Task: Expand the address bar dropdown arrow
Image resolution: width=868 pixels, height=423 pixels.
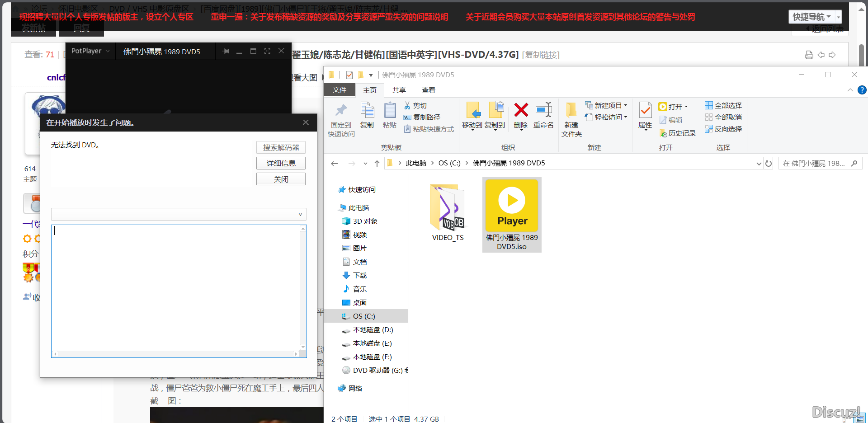Action: click(759, 163)
